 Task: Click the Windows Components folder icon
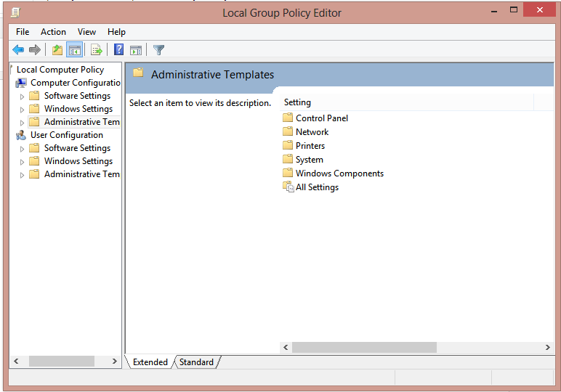click(x=288, y=173)
